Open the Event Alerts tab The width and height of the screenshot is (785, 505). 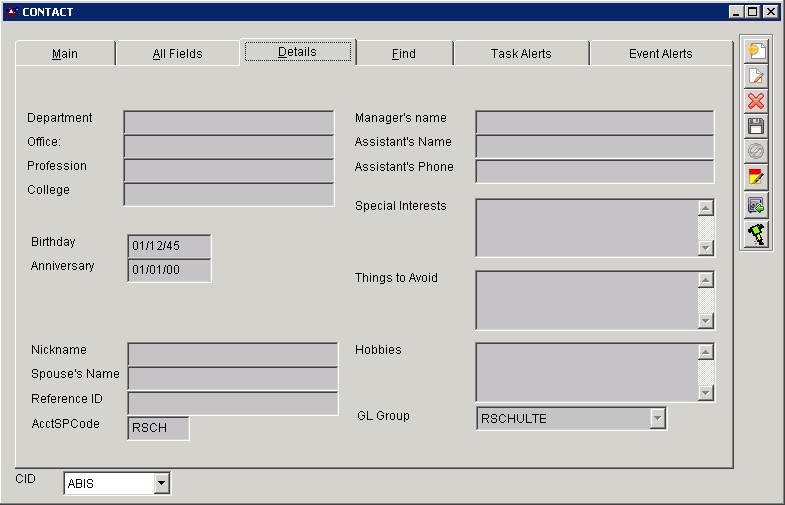tap(660, 54)
